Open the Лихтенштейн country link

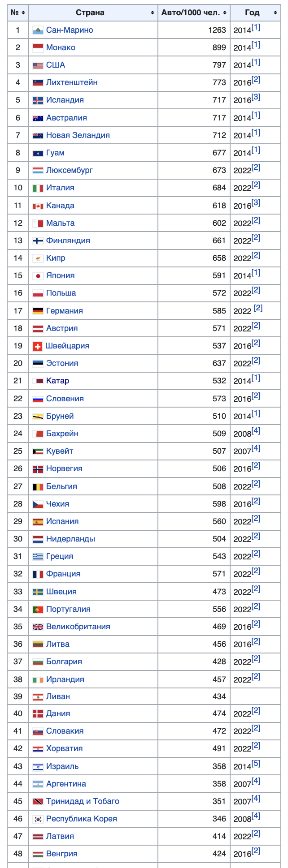point(72,82)
